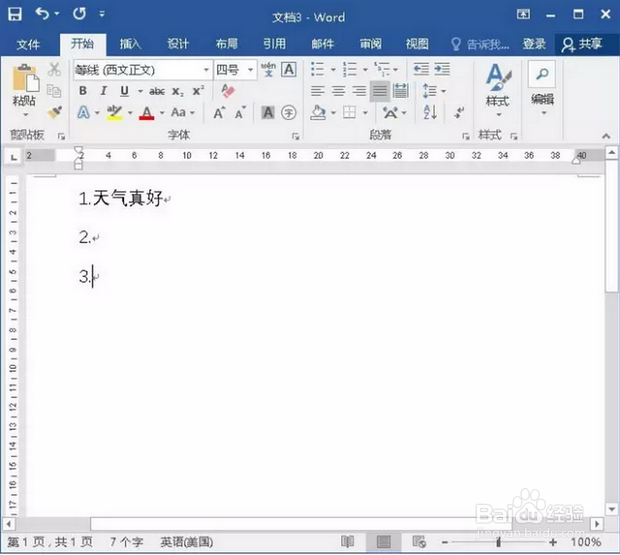Open the Quick Access Toolbar customize arrow
Screen dimensions: 620x555
point(102,15)
